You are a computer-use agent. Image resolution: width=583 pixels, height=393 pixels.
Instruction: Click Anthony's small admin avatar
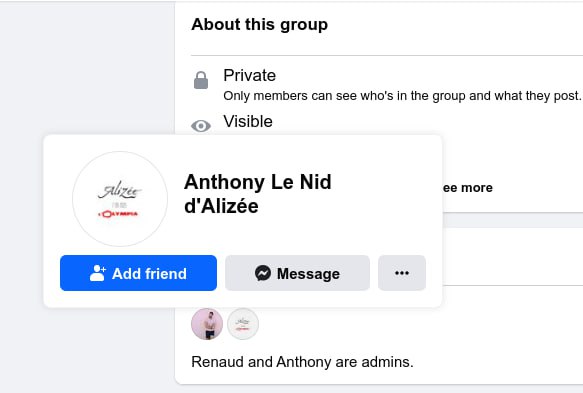coord(243,324)
